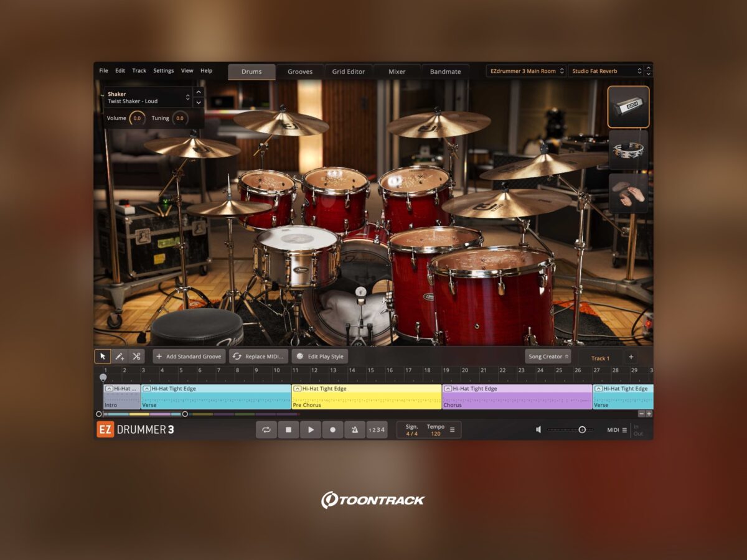Image resolution: width=747 pixels, height=560 pixels.
Task: Select the Track 1 tab
Action: click(600, 358)
